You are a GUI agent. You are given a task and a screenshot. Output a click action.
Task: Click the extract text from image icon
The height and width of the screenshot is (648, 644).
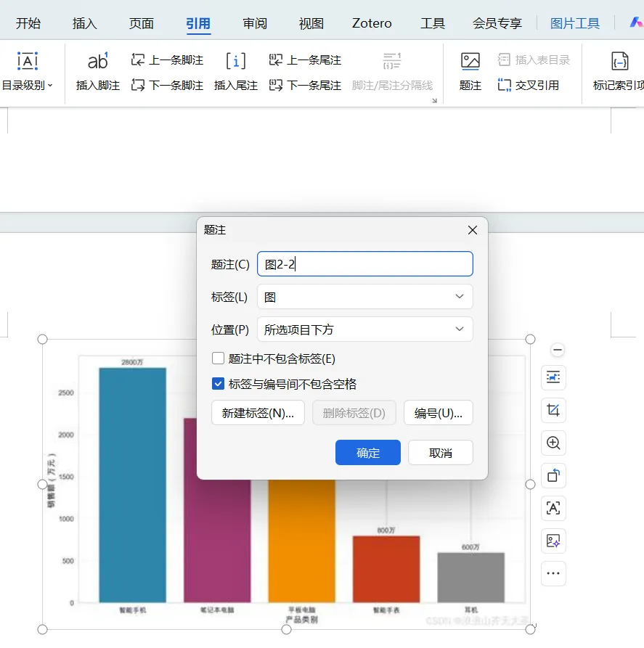pos(553,508)
